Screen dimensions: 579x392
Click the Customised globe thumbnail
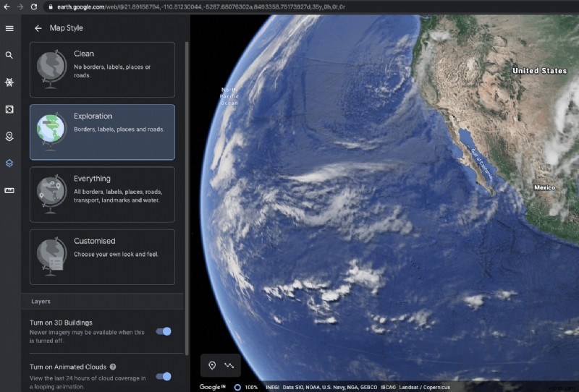(x=51, y=256)
